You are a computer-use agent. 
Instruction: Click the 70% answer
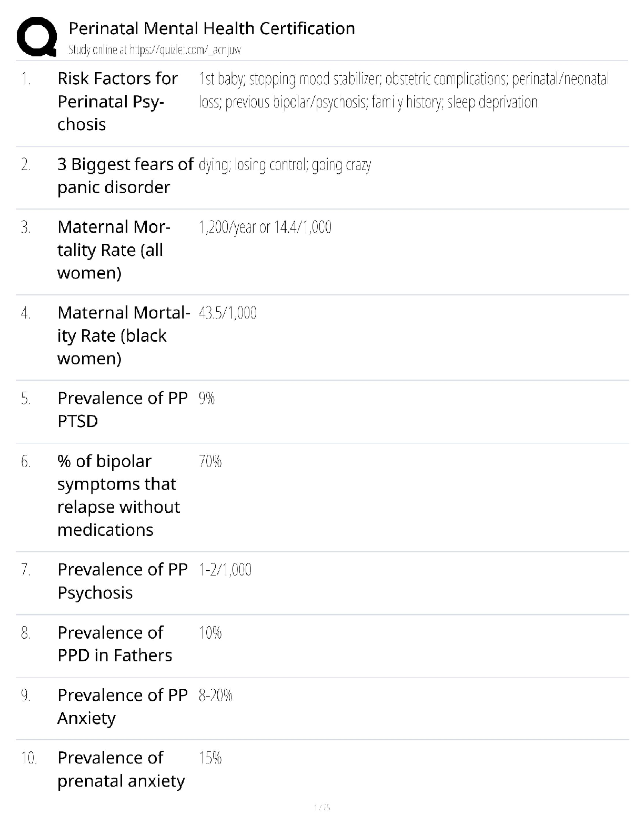coord(210,462)
